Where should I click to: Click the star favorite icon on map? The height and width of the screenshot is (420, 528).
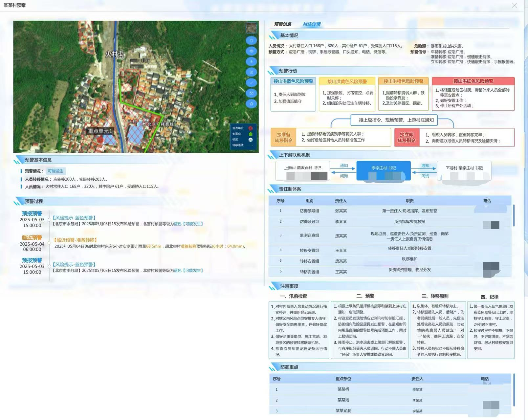point(251,103)
